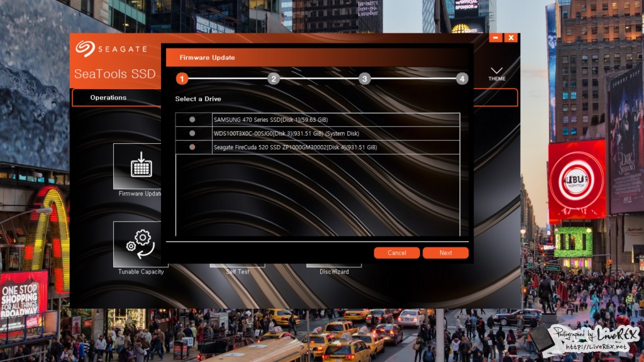Image resolution: width=644 pixels, height=362 pixels.
Task: Cancel the Firmware Update dialog
Action: pyautogui.click(x=397, y=253)
